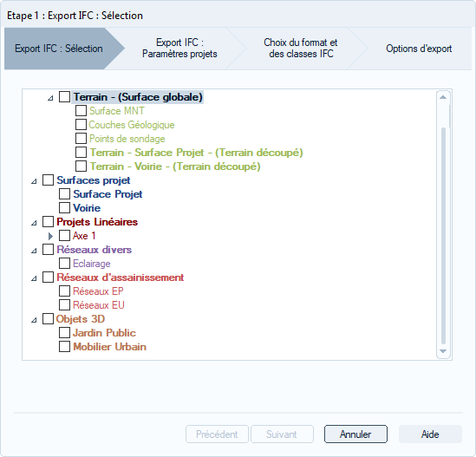Tick the Eclairage checkbox
Viewport: 476px width, 457px height.
(x=64, y=264)
